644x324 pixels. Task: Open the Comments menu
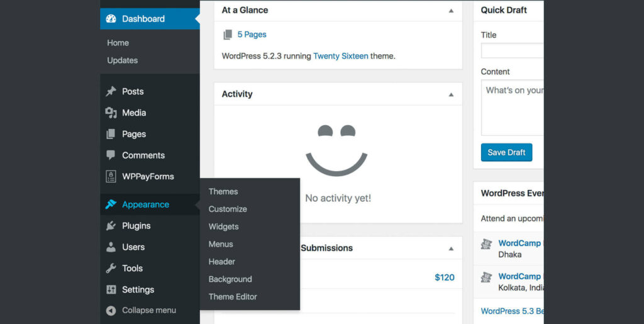[x=150, y=155]
